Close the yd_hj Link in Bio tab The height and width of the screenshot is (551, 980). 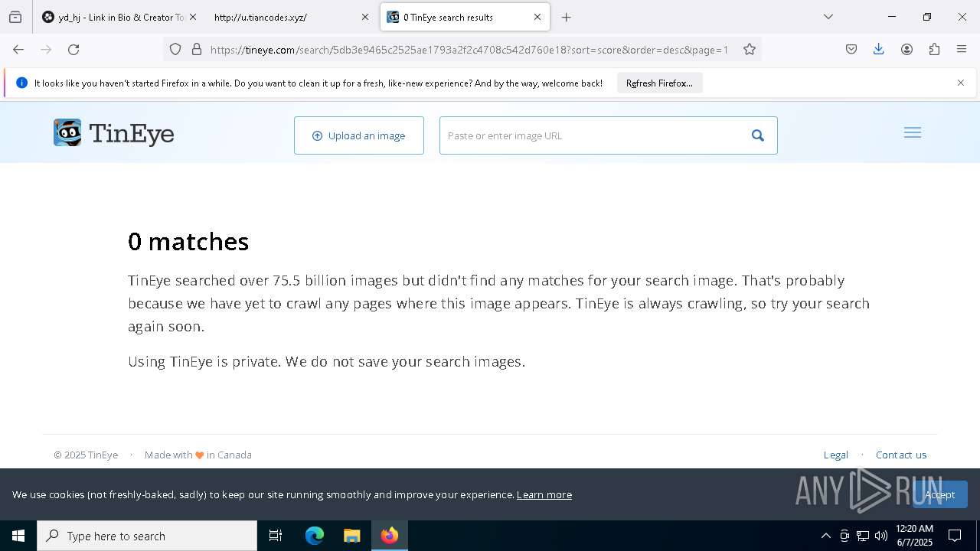[x=193, y=17]
